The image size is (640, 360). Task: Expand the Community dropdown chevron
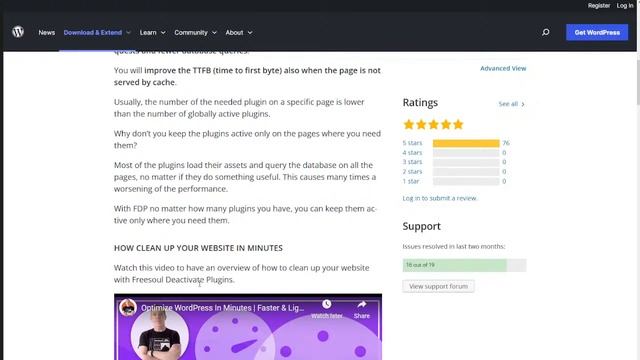point(214,33)
